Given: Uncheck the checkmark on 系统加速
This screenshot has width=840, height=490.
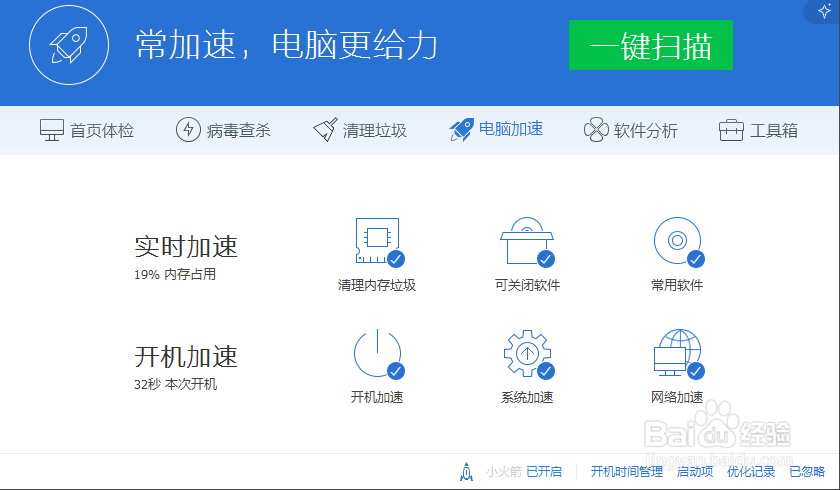Looking at the screenshot, I should [x=546, y=371].
